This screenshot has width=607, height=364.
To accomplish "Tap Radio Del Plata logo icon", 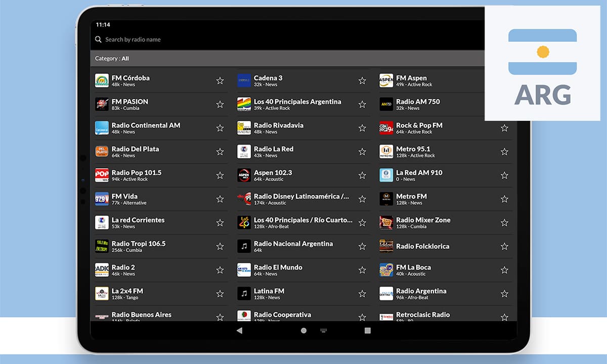I will (102, 152).
